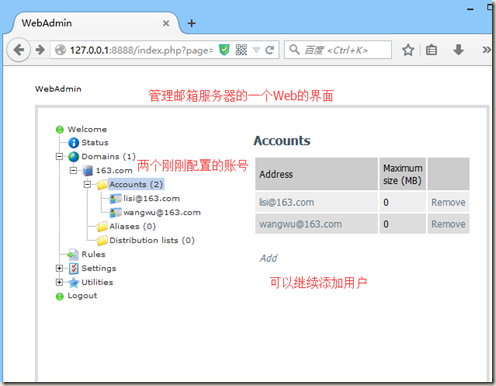Click the Utilities star icon
The width and height of the screenshot is (496, 386).
pos(73,282)
